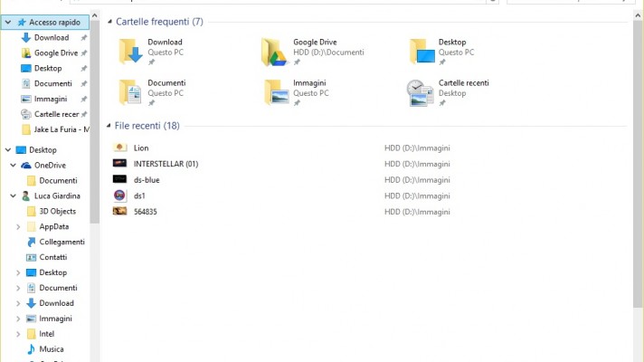This screenshot has width=644, height=362.
Task: Collapse the File recenti (18) group
Action: click(x=109, y=125)
